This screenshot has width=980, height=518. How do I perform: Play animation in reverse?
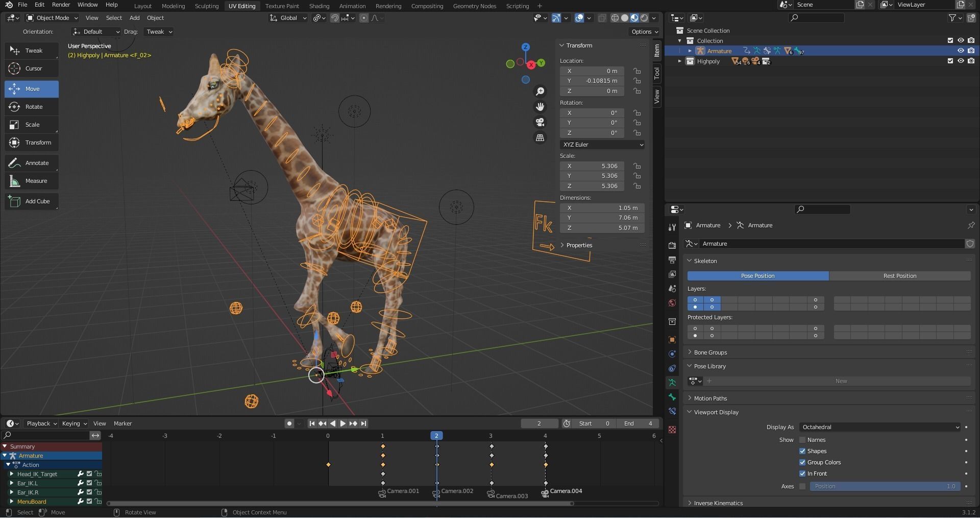pyautogui.click(x=333, y=423)
